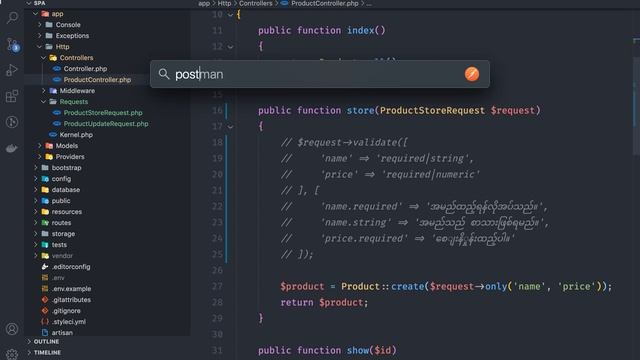Expand the resources folder
This screenshot has height=360, width=640.
coord(36,212)
